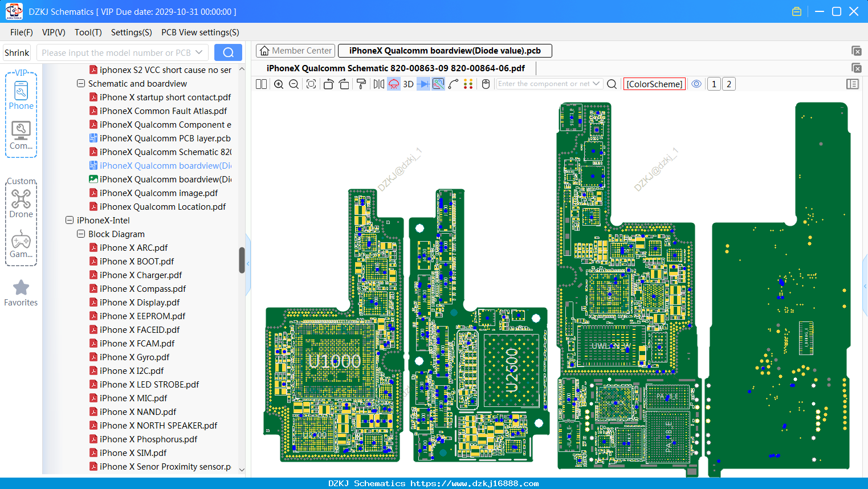Open iPhonex Qualcomm Location.pdf
Screen dimensions: 868x489
[x=162, y=207]
